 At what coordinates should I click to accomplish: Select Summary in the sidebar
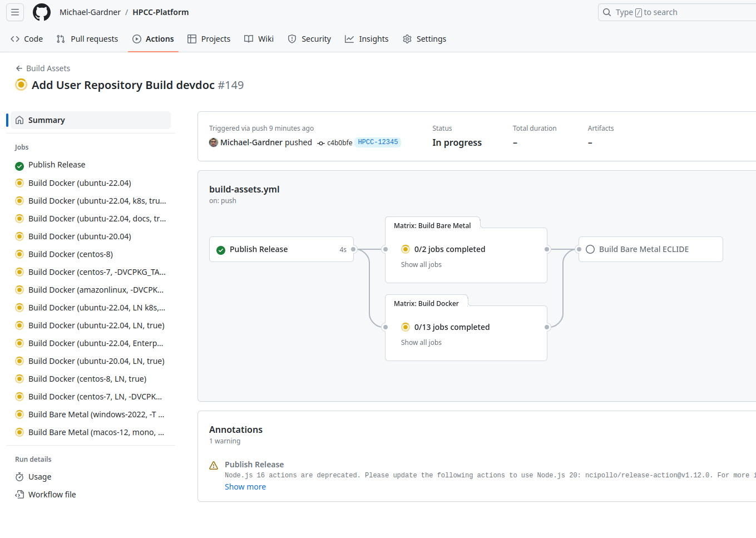coord(91,120)
